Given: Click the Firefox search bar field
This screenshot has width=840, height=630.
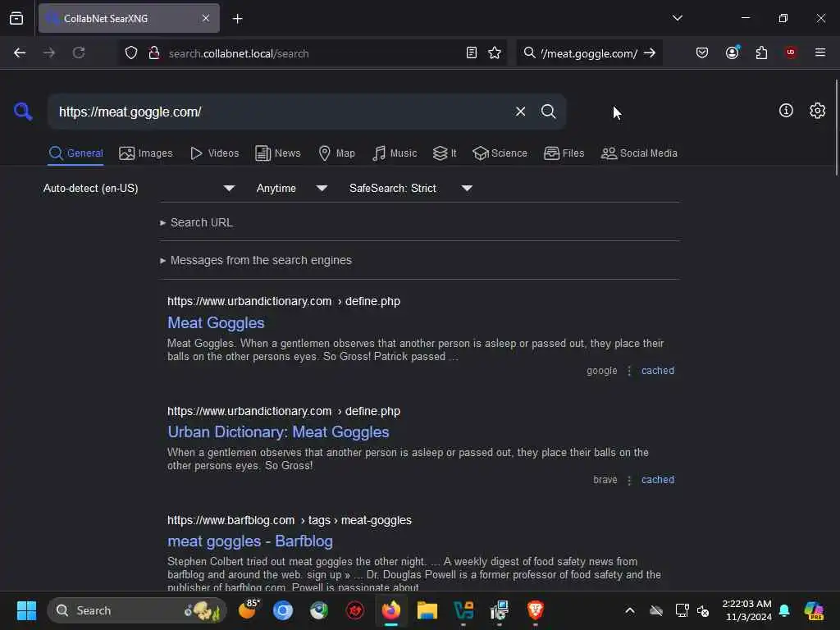Looking at the screenshot, I should click(588, 53).
